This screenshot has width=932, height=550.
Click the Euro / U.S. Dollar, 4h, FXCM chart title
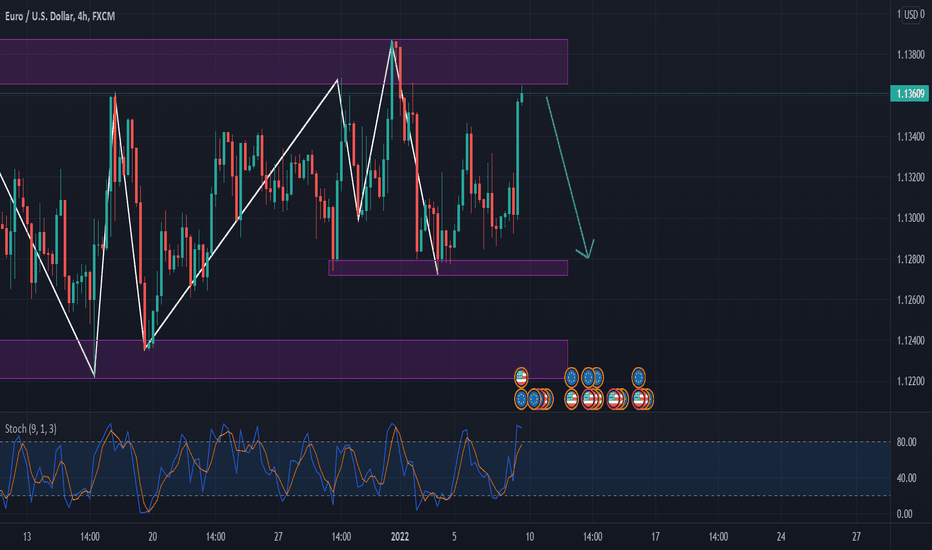tap(60, 16)
